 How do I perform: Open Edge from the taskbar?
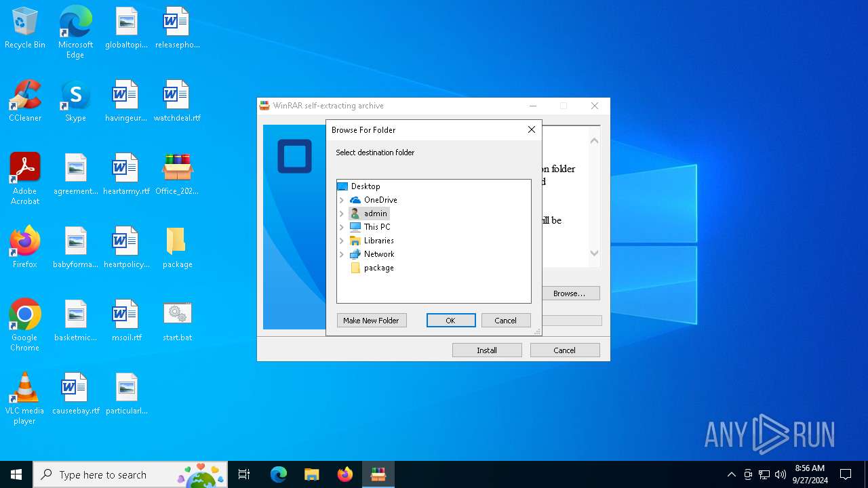pos(278,474)
